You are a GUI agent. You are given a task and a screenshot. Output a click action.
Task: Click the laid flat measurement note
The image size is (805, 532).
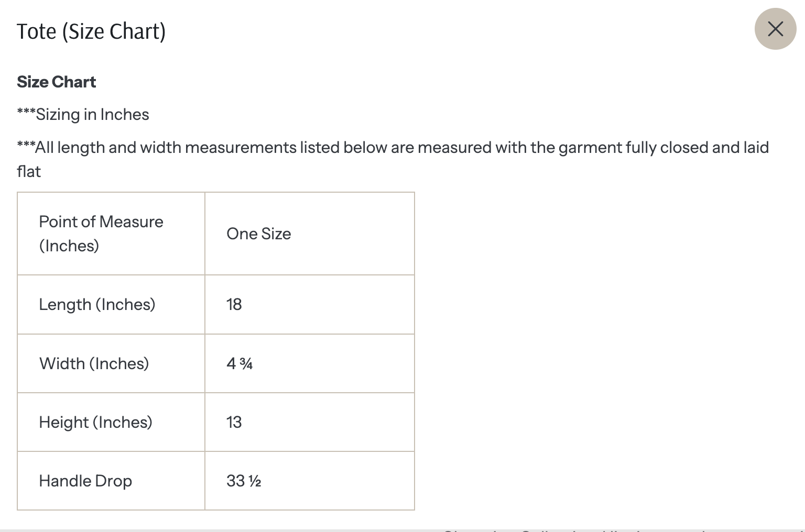[393, 159]
